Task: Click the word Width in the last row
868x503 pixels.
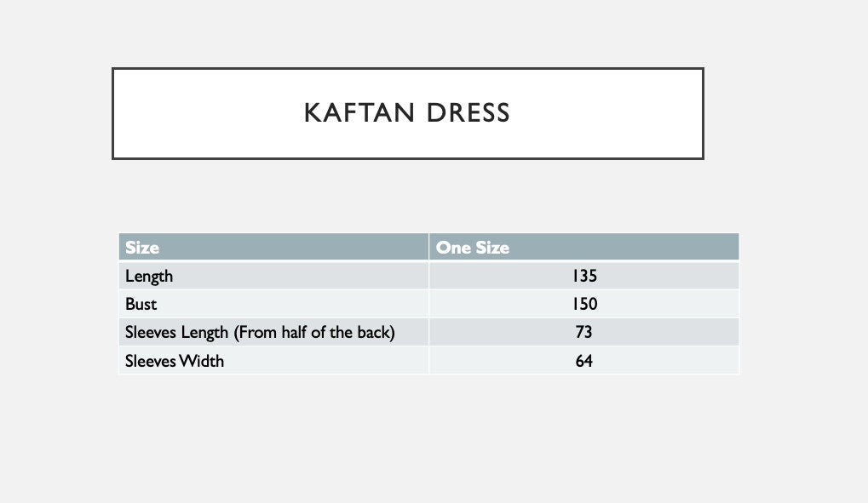Action: pos(201,361)
